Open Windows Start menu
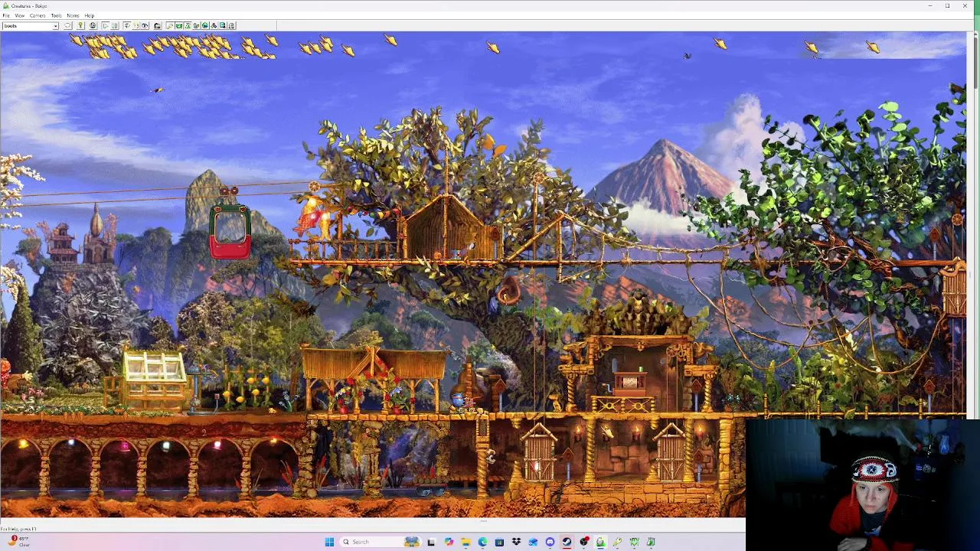Screen dimensions: 980x551 click(x=329, y=542)
